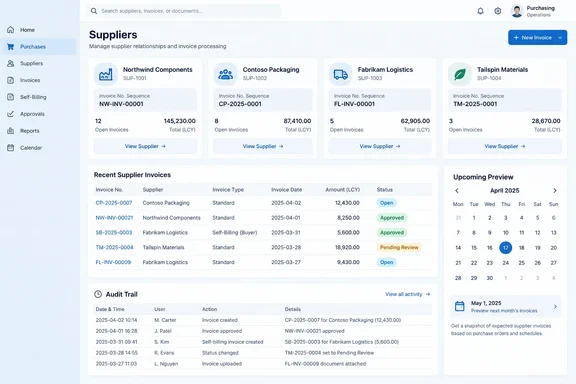This screenshot has height=384, width=576.
Task: View Supplier for Contoso Packaging
Action: [263, 146]
